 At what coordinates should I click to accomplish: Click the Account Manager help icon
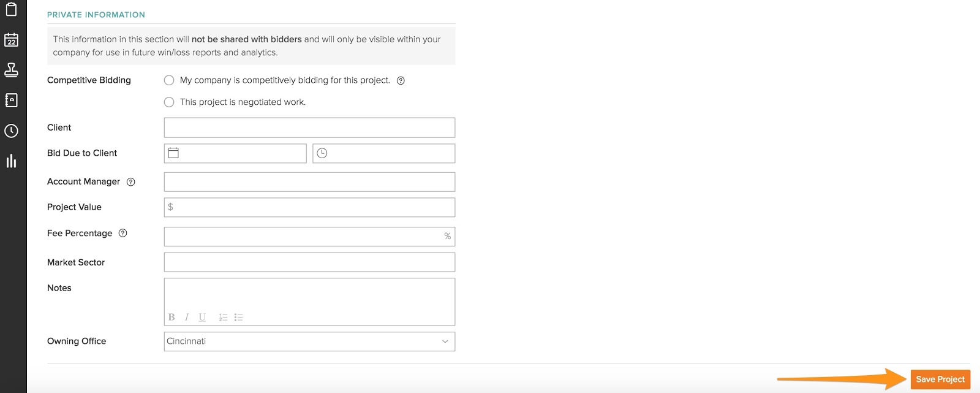tap(130, 182)
